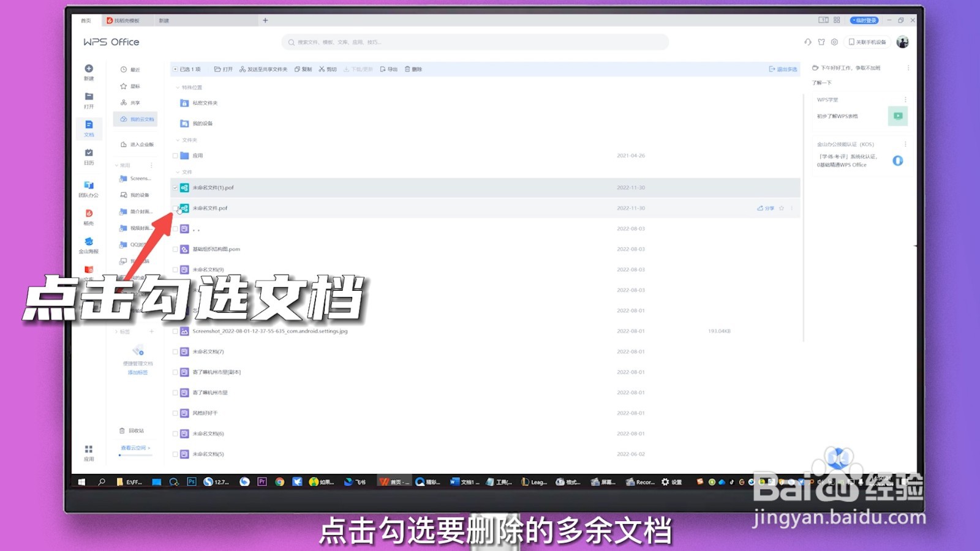Image resolution: width=980 pixels, height=551 pixels.
Task: Click the 关联手机设备 button
Action: click(x=867, y=42)
